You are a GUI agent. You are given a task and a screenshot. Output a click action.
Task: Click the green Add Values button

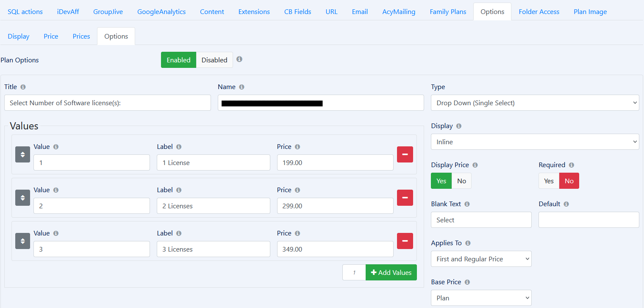(x=391, y=272)
